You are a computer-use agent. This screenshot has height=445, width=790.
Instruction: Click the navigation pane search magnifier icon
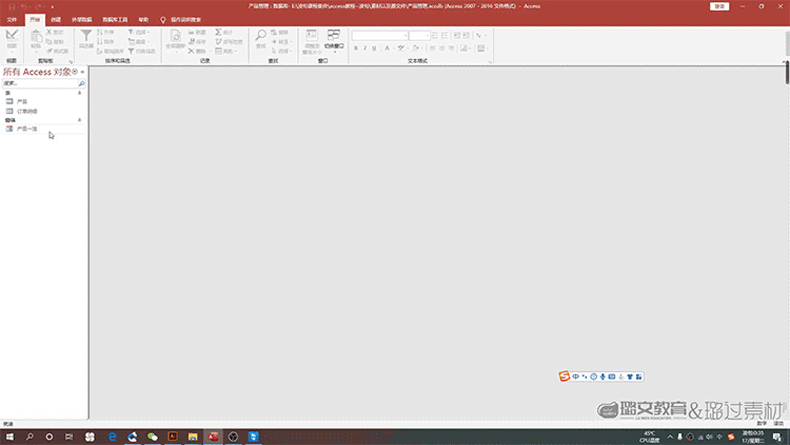pyautogui.click(x=82, y=83)
